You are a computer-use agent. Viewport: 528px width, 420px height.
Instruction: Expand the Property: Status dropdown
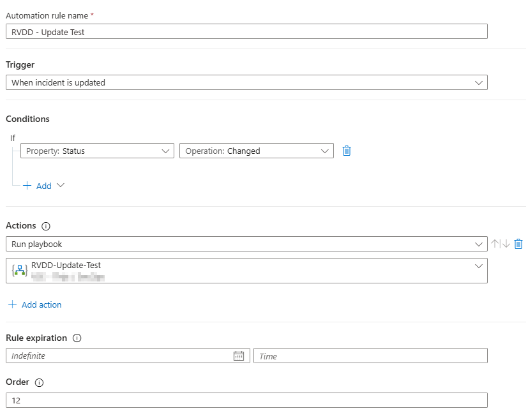tap(98, 151)
